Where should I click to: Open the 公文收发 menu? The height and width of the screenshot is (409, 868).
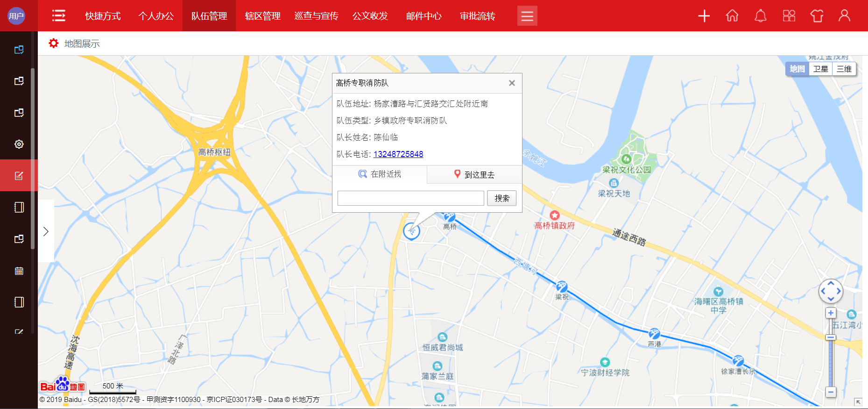coord(370,16)
